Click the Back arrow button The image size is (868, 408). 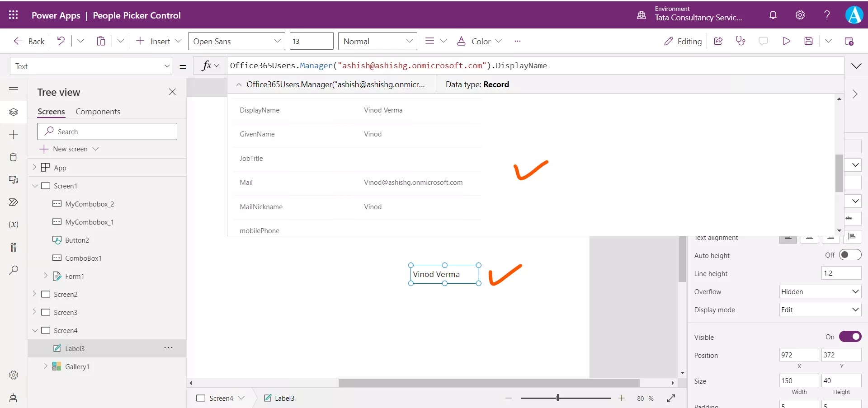(x=29, y=41)
